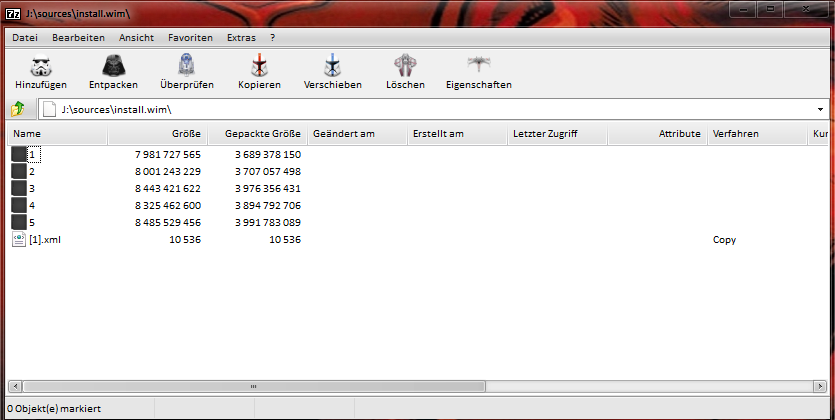
Task: Click packed size 3 991 783 089
Action: pos(268,223)
